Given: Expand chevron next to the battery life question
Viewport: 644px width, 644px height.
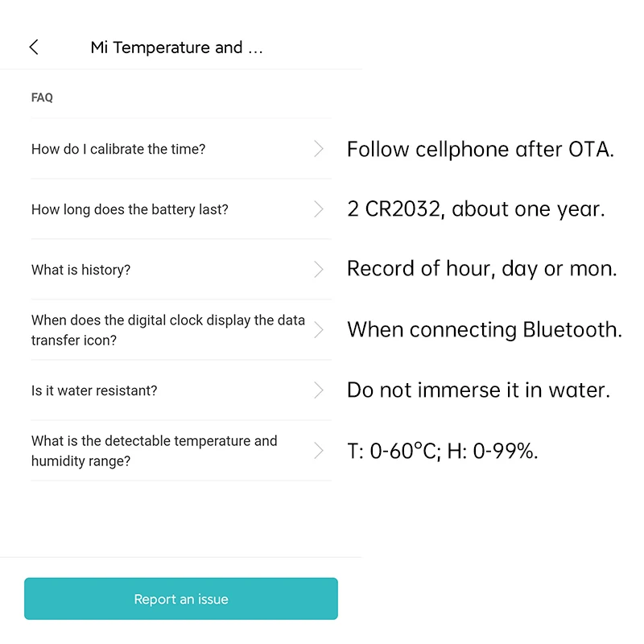Looking at the screenshot, I should [x=319, y=209].
